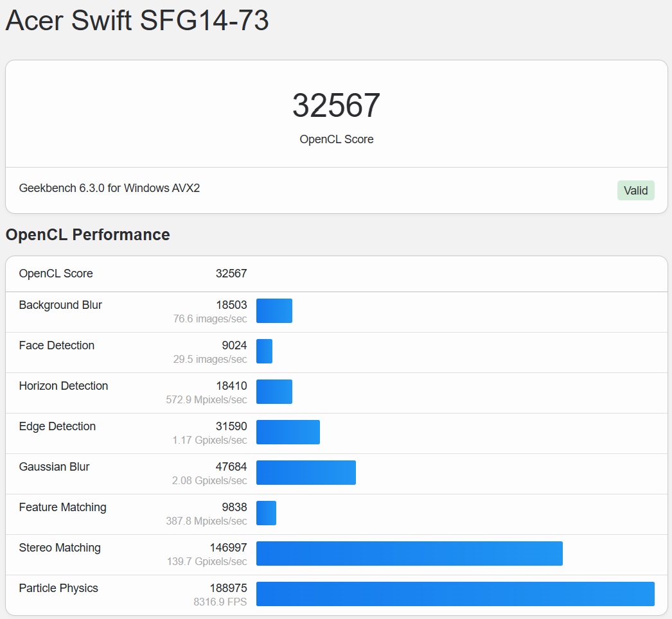Select the "29.5 images/sec" rate
Image resolution: width=672 pixels, height=619 pixels.
[210, 359]
